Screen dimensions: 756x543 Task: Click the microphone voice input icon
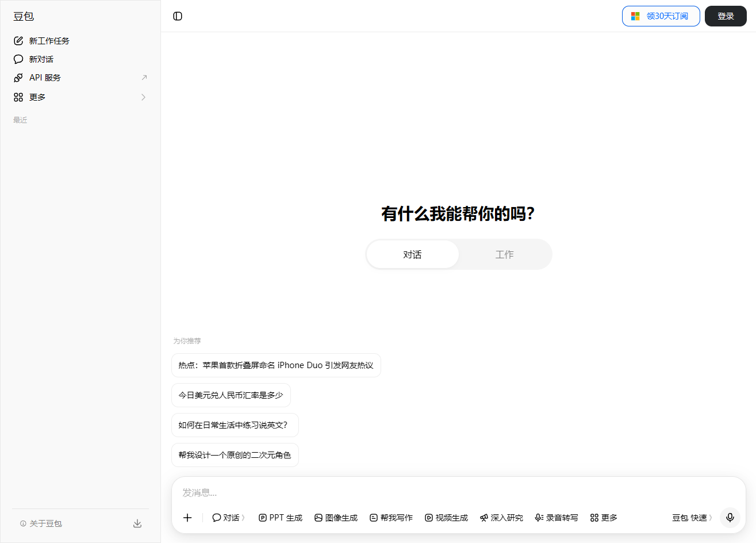(x=730, y=518)
